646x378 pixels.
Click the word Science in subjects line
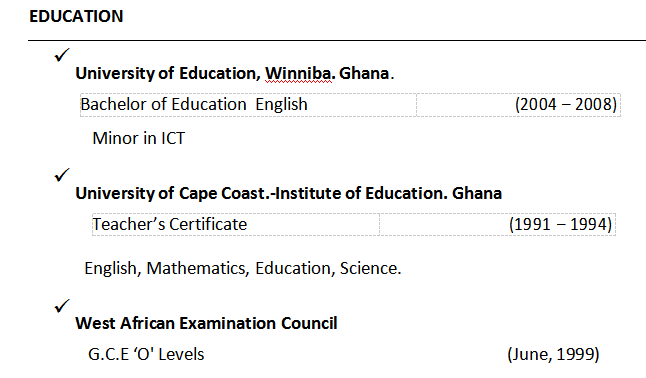click(370, 268)
